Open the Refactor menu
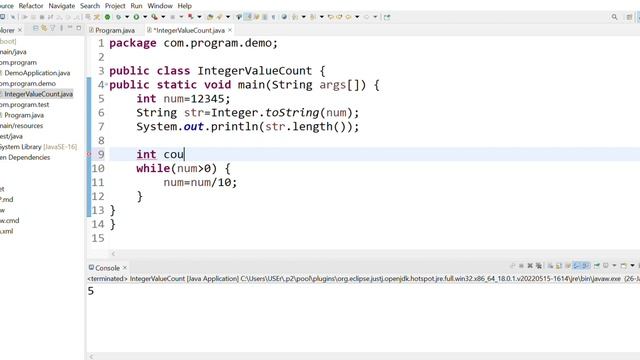Image resolution: width=640 pixels, height=360 pixels. coord(31,6)
